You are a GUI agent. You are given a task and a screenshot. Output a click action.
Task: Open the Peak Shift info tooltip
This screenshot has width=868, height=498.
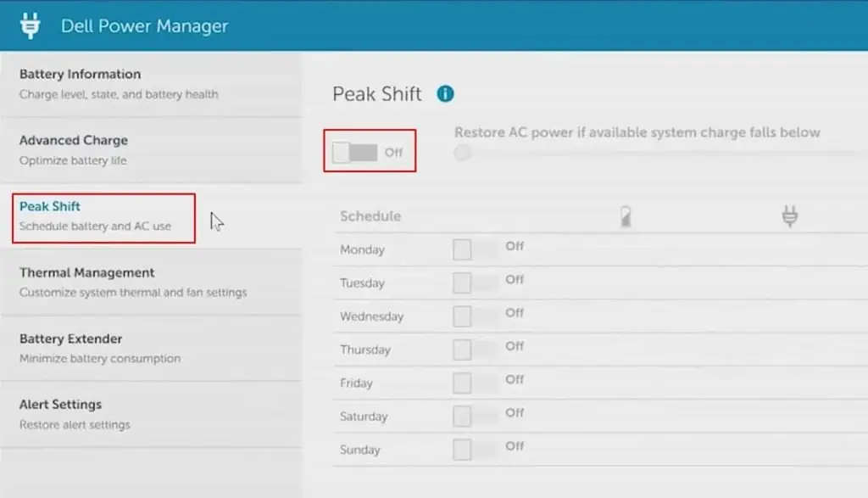click(444, 94)
